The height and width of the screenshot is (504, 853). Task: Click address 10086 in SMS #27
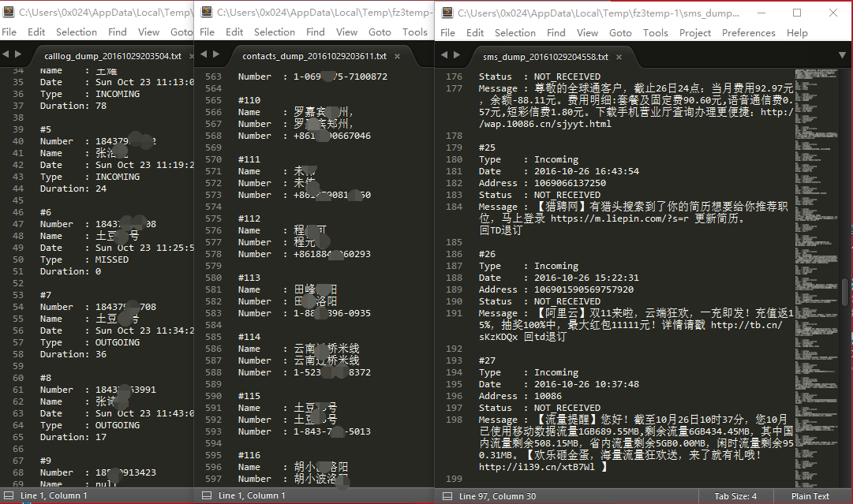548,397
